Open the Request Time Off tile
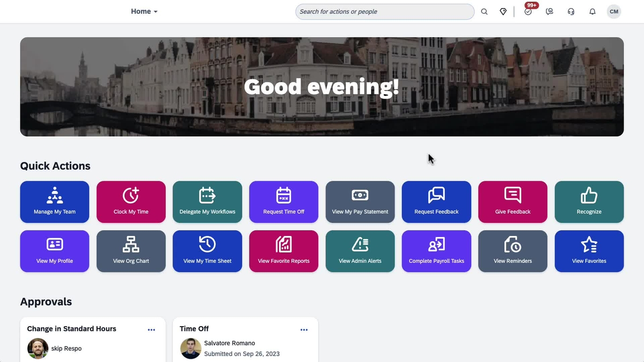The image size is (644, 362). point(283,202)
